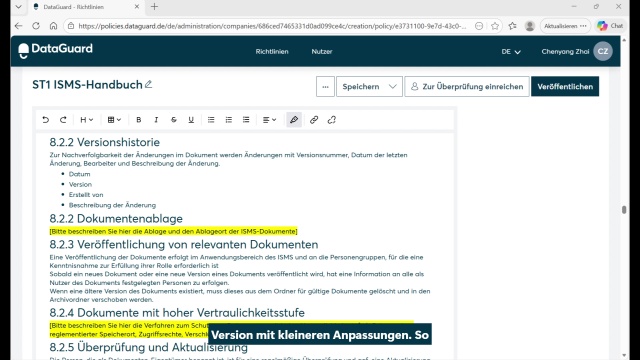The height and width of the screenshot is (360, 640).
Task: Open the Nutzer menu
Action: pos(322,51)
